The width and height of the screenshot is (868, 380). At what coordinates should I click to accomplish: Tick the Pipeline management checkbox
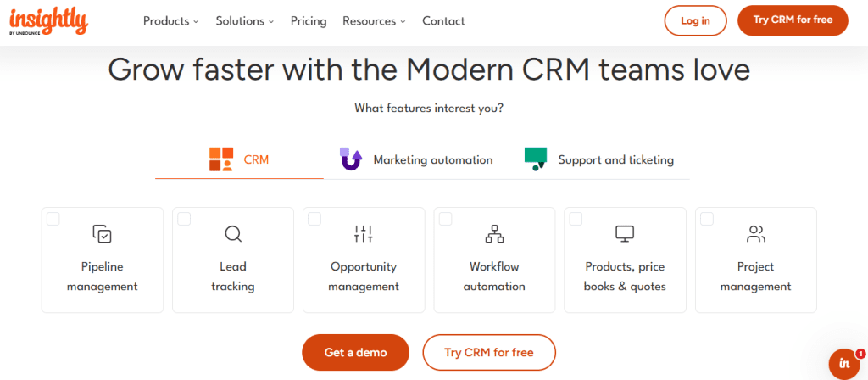[x=53, y=219]
